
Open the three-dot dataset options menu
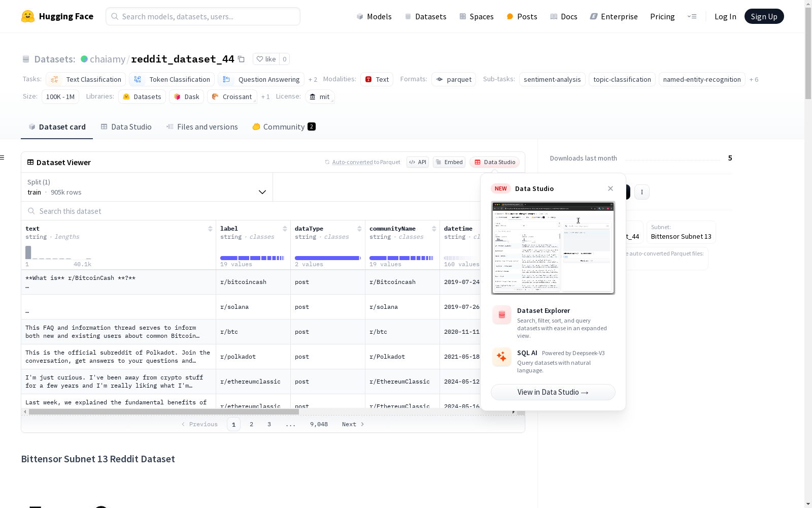(x=642, y=192)
